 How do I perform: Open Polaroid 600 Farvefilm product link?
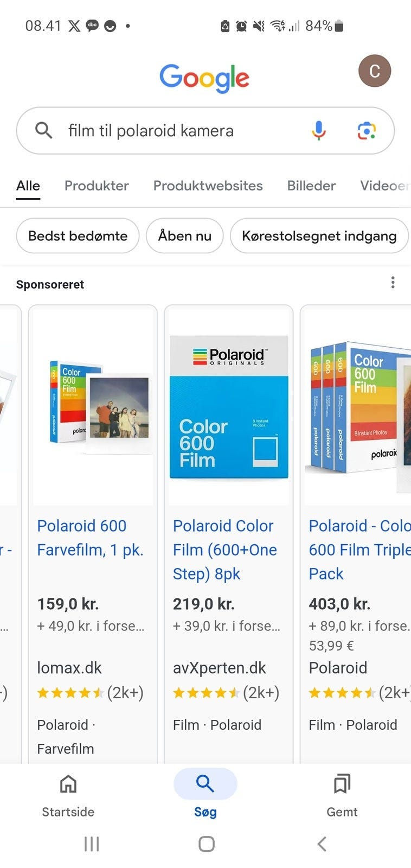click(x=90, y=538)
